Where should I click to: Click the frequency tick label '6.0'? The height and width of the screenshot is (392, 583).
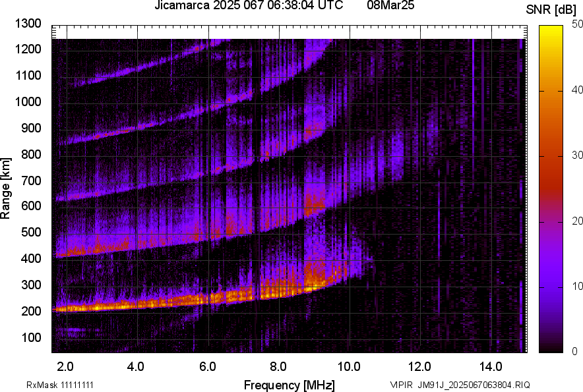tap(208, 367)
